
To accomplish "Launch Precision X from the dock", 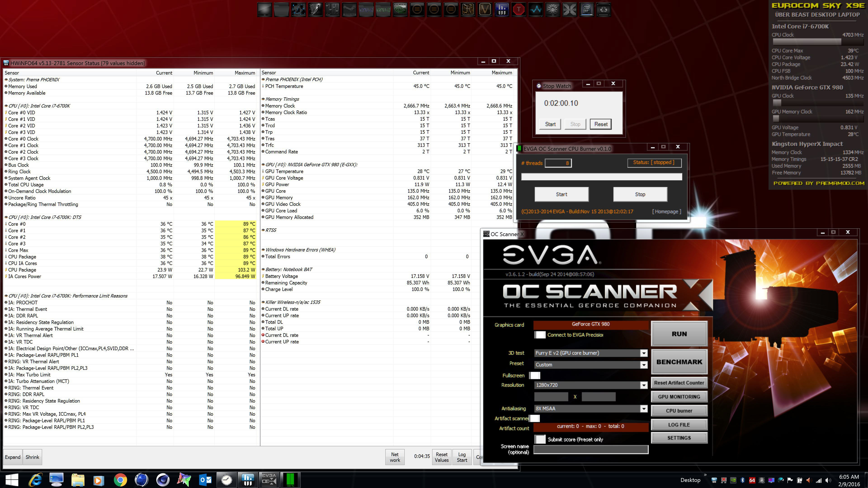I will click(x=569, y=10).
